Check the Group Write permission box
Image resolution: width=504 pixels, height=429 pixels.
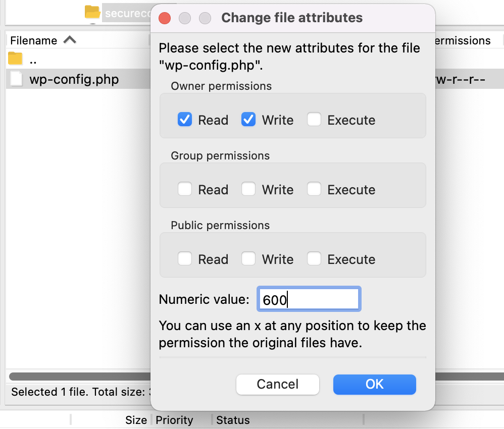248,189
